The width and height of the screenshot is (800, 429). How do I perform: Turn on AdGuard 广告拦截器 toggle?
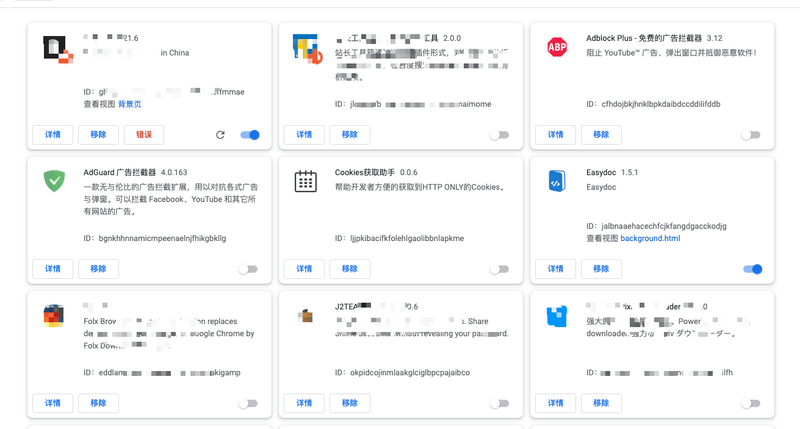coord(248,269)
